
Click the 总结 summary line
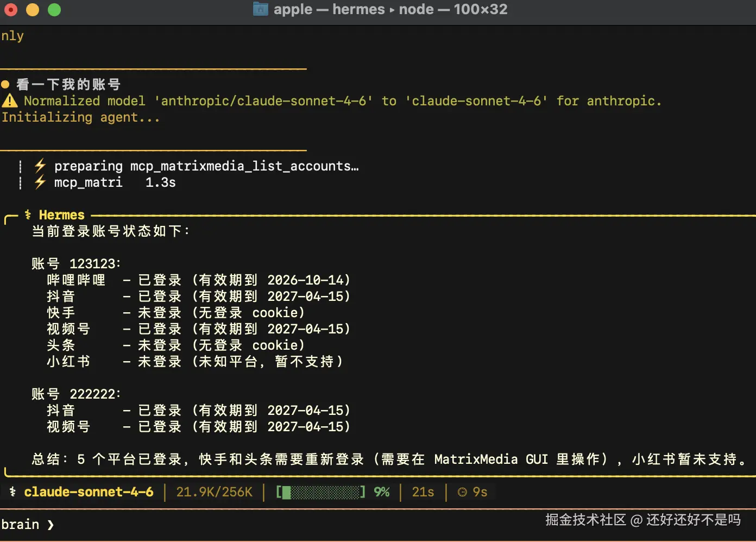coord(389,459)
